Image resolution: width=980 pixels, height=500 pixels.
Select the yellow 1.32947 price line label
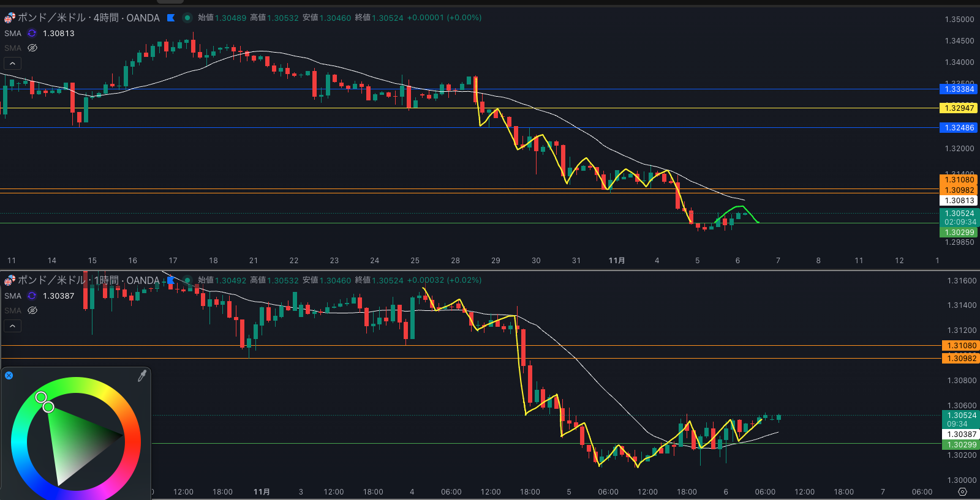959,108
